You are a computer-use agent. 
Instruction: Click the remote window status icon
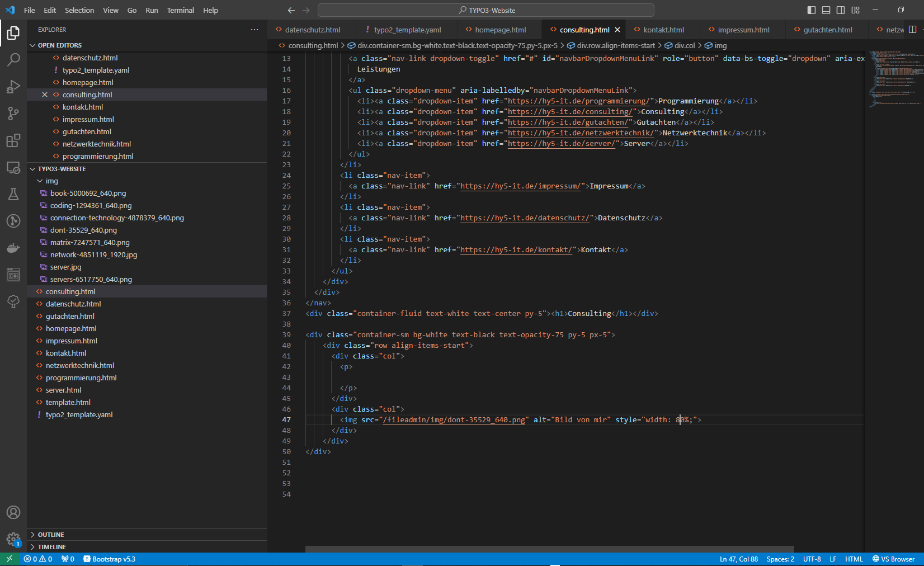pyautogui.click(x=9, y=559)
